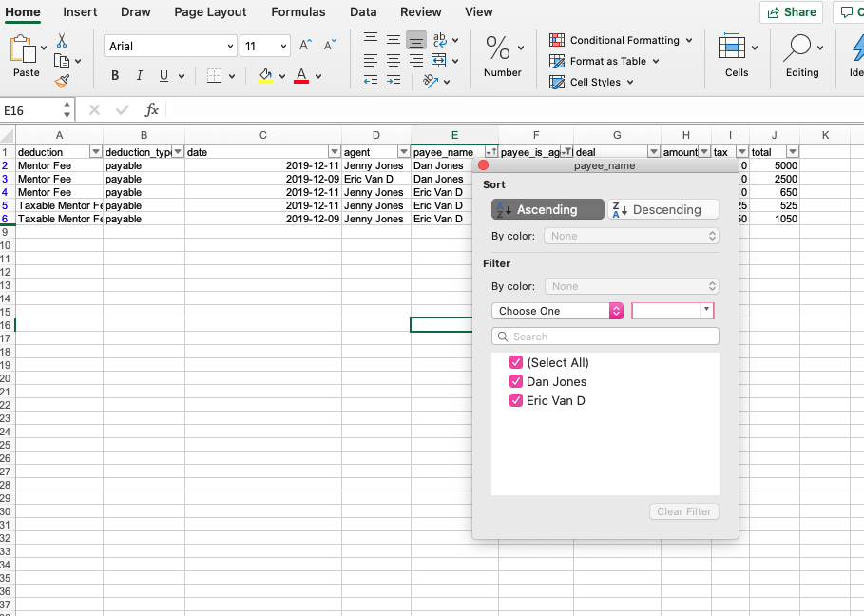864x616 pixels.
Task: Click the Share button
Action: tap(791, 12)
